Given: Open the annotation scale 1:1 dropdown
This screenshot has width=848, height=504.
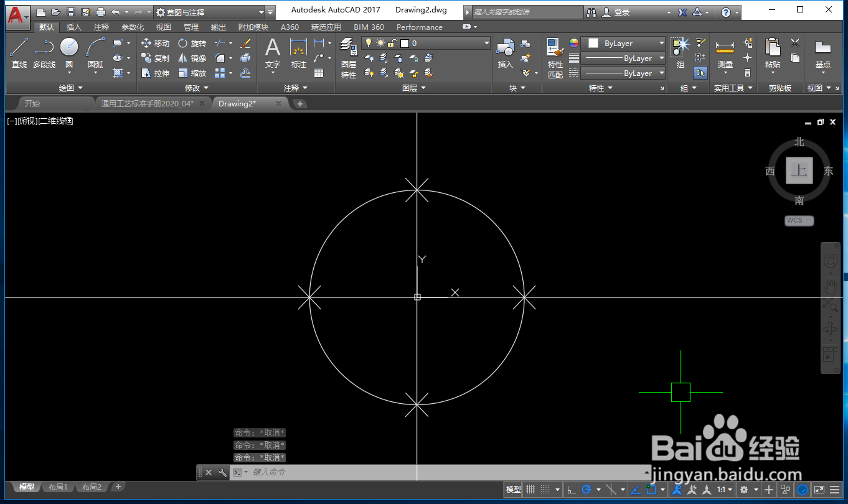Looking at the screenshot, I should click(x=725, y=490).
